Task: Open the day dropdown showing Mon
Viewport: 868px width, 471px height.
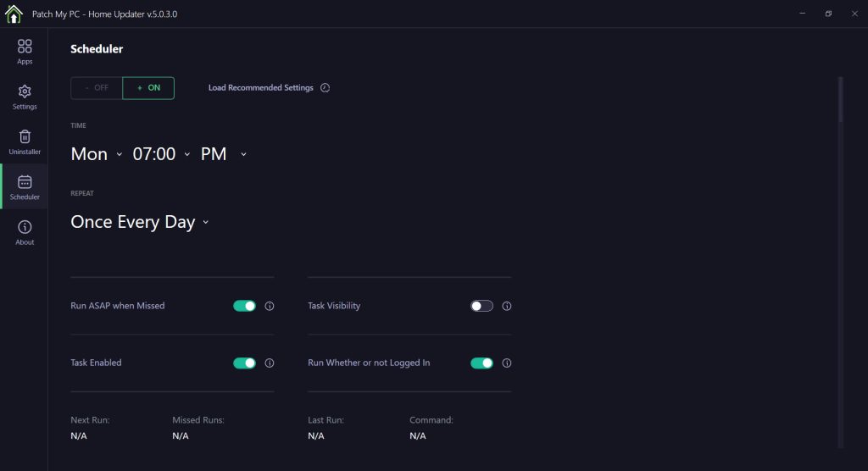Action: [97, 154]
